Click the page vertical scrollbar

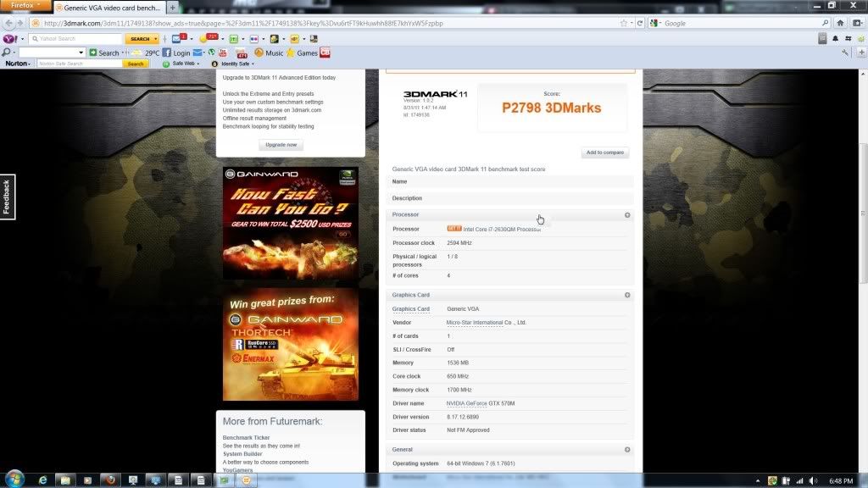pos(863,213)
